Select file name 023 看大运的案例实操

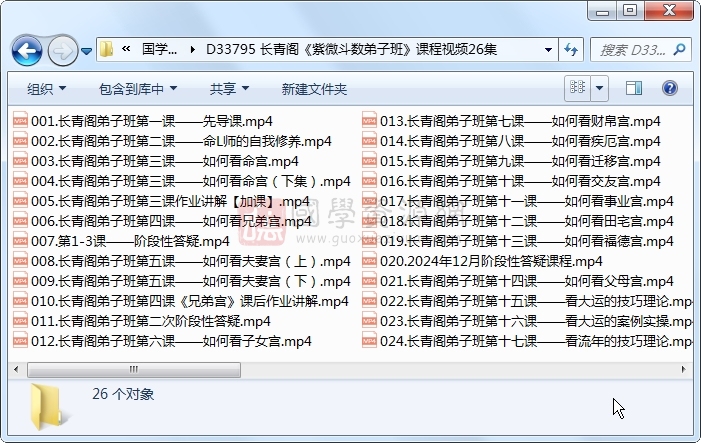536,321
